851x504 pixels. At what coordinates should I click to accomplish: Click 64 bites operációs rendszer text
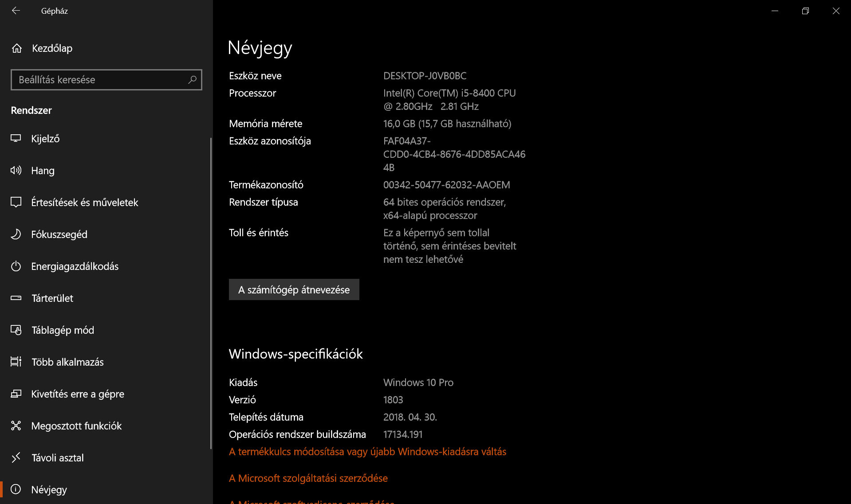(x=445, y=209)
